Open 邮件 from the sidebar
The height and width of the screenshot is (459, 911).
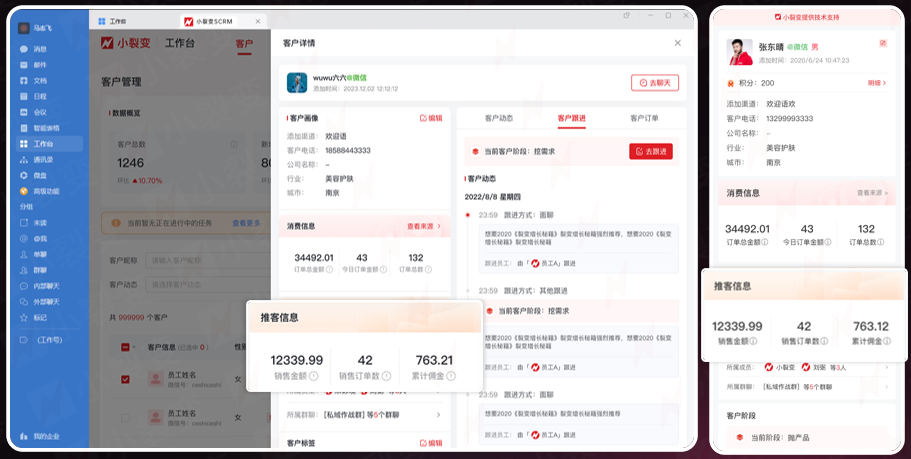pyautogui.click(x=39, y=65)
